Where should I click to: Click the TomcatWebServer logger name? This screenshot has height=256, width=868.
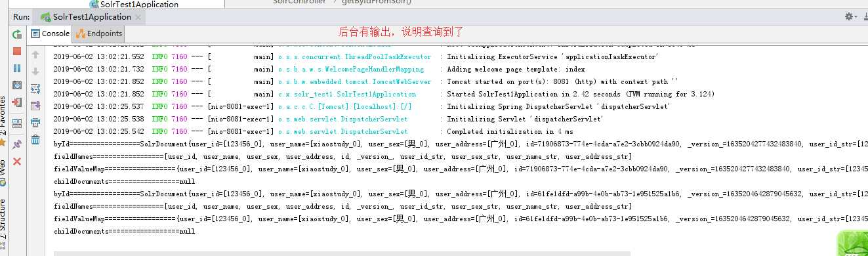coord(354,81)
